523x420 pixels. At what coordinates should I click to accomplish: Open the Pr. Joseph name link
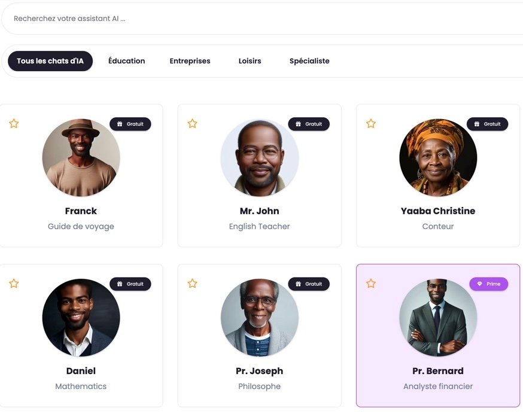coord(259,371)
